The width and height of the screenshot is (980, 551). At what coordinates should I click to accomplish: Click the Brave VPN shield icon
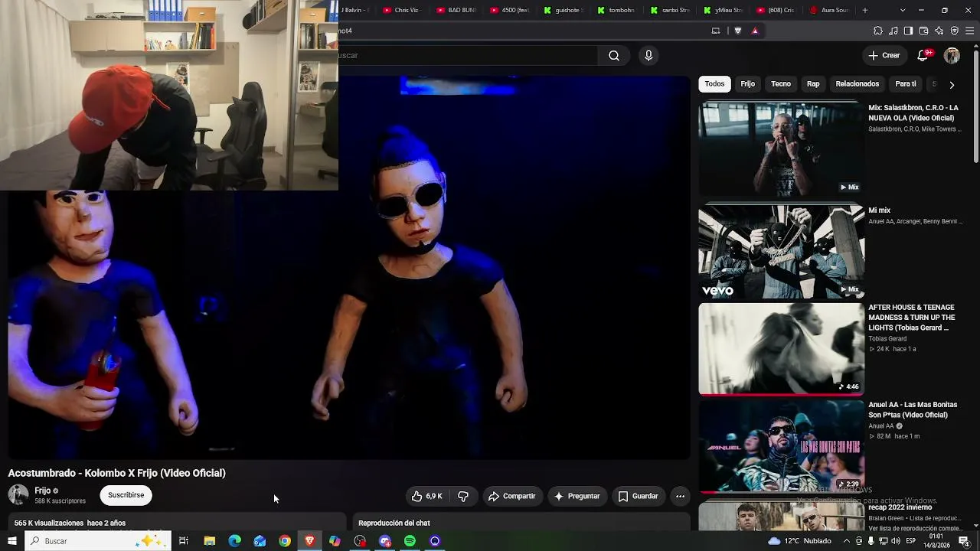click(x=955, y=31)
